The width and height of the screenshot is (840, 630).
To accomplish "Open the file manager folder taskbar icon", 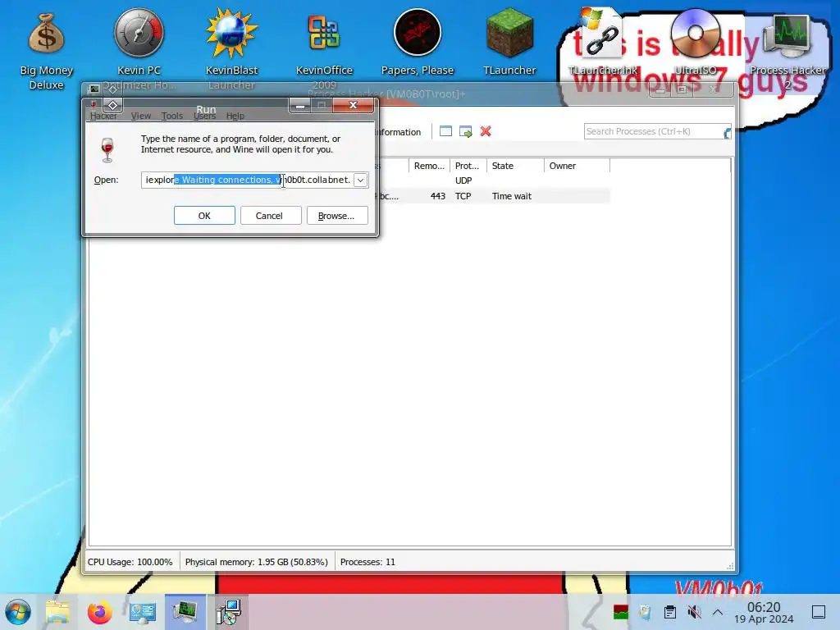I will (x=57, y=612).
